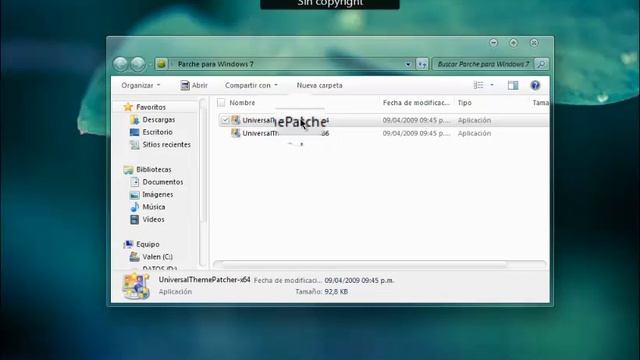Select Bibliotecas in the navigation pane

(154, 169)
